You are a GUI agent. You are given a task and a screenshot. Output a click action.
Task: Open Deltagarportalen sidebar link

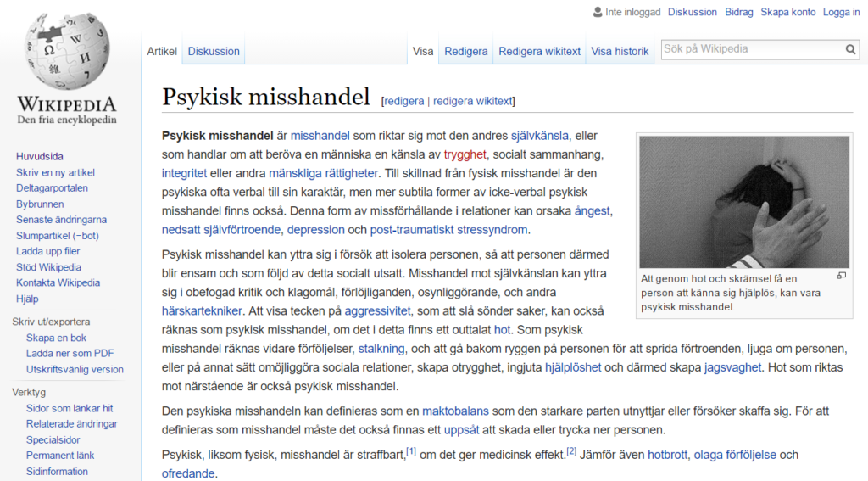52,187
